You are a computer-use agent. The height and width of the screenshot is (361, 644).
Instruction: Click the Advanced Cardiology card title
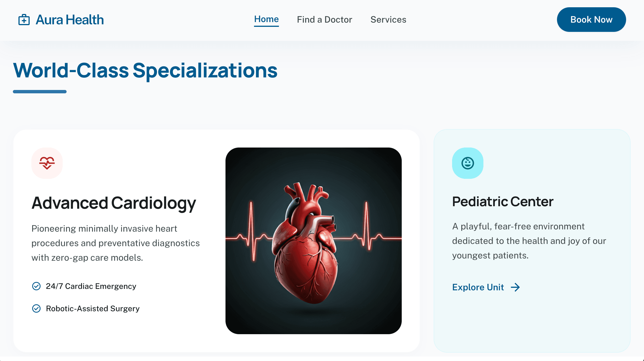[x=114, y=203]
